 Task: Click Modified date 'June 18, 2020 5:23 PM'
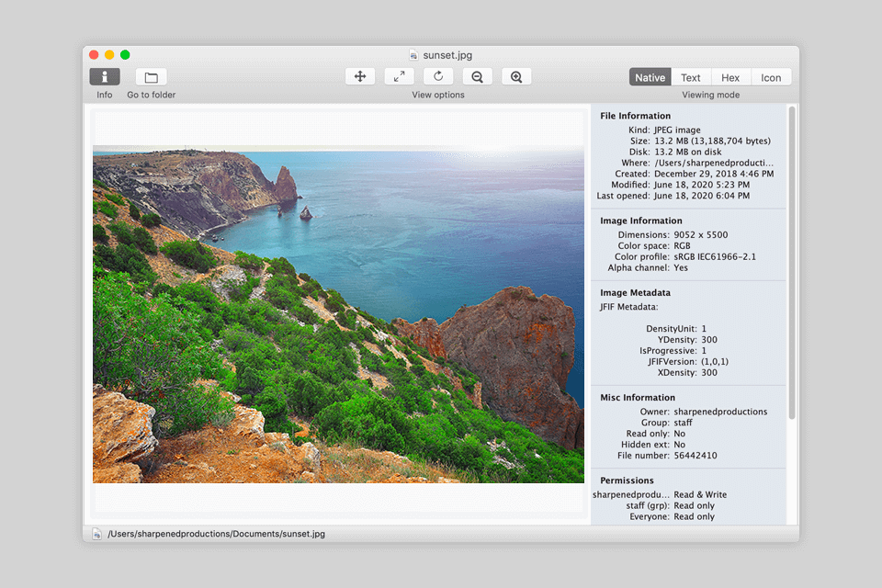point(701,185)
